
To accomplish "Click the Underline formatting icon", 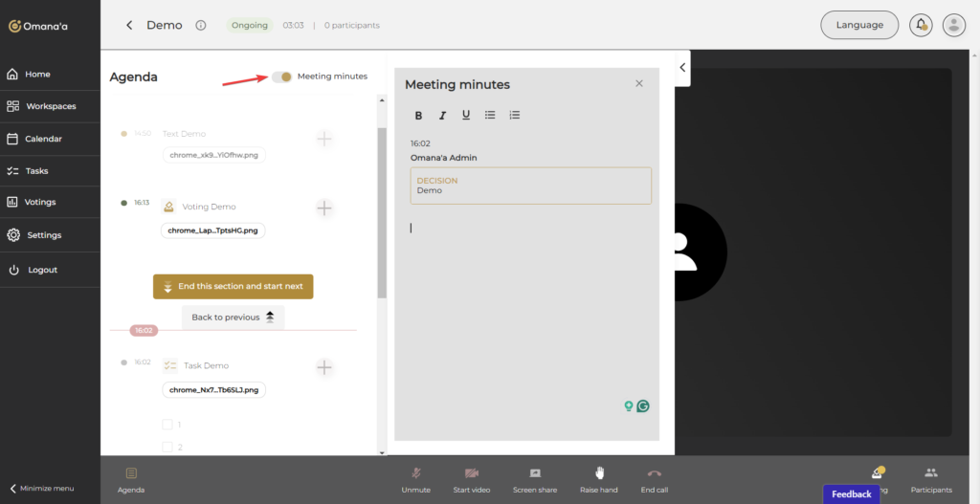I will 466,116.
